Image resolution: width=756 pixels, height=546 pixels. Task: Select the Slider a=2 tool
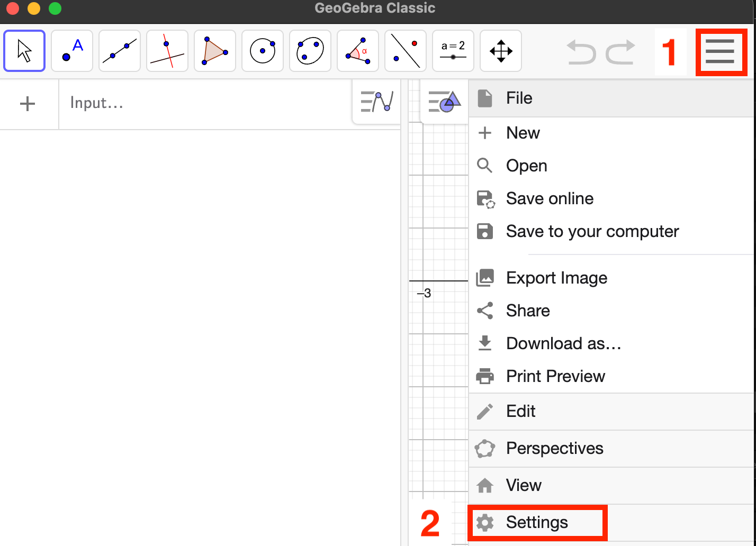453,51
